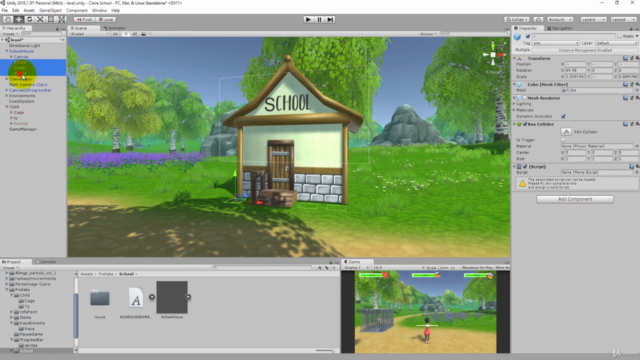
Task: Switch to the Animator tab
Action: (115, 28)
